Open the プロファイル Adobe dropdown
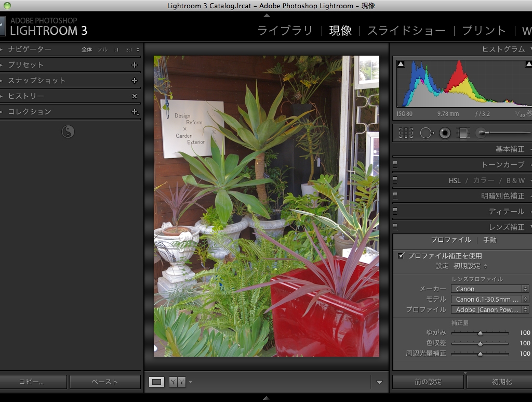This screenshot has width=532, height=402. (x=490, y=309)
